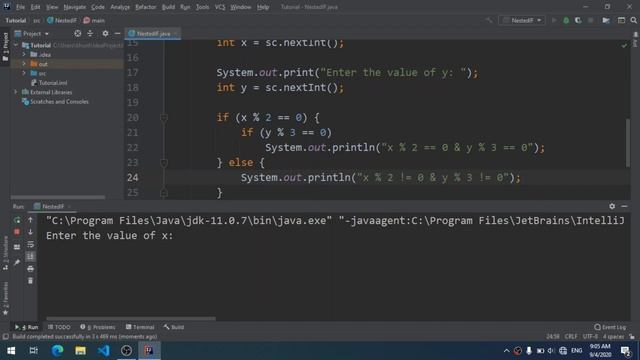Click the Rerun icon in Run panel
This screenshot has width=640, height=360.
click(x=17, y=220)
